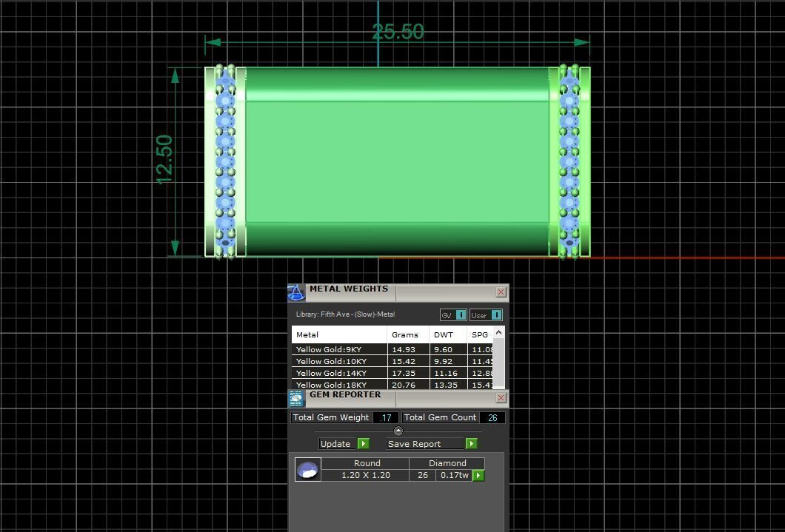This screenshot has width=785, height=532.
Task: Click the 0.17tw total weight cell
Action: click(455, 475)
